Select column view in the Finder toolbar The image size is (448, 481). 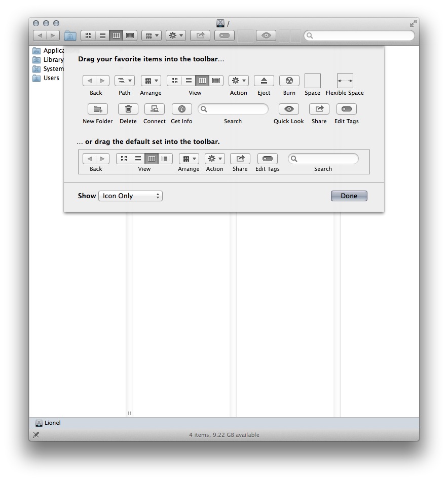(x=116, y=35)
